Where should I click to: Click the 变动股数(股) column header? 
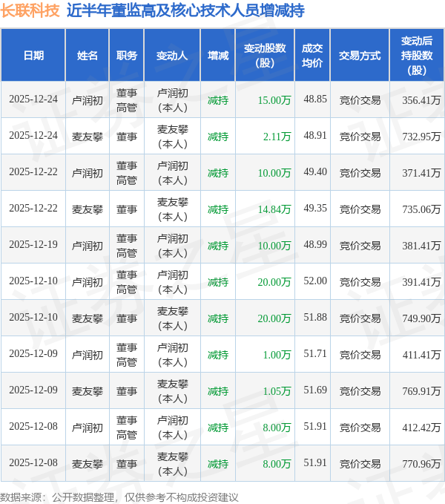(265, 55)
